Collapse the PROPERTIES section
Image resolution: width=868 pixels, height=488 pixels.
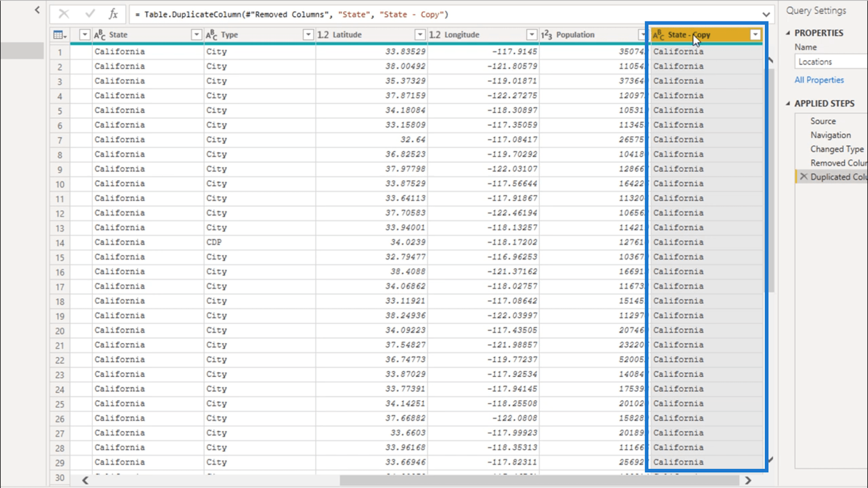click(788, 33)
